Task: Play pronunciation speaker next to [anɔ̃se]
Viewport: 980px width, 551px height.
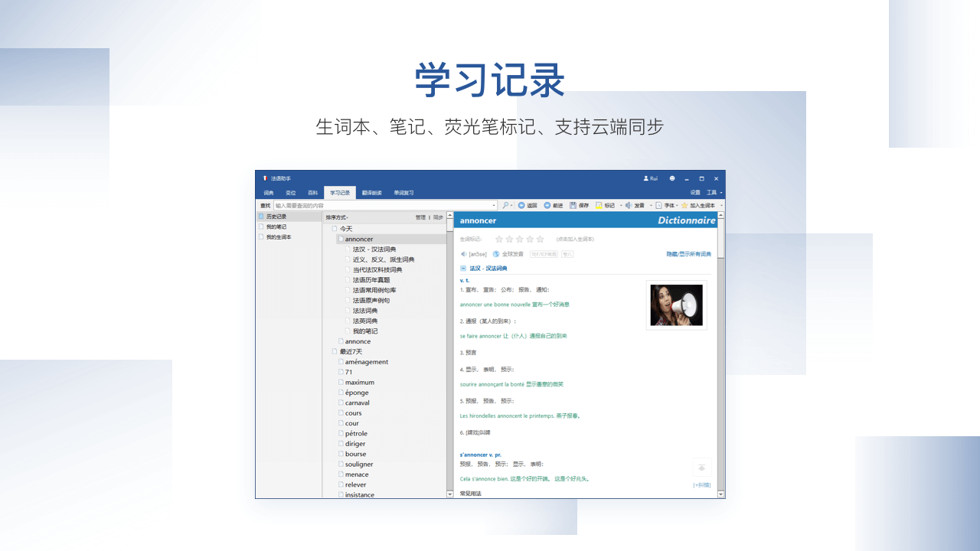Action: click(463, 254)
